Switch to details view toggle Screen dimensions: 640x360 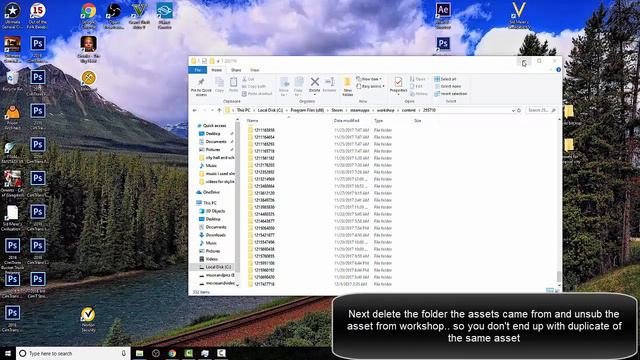(550, 291)
